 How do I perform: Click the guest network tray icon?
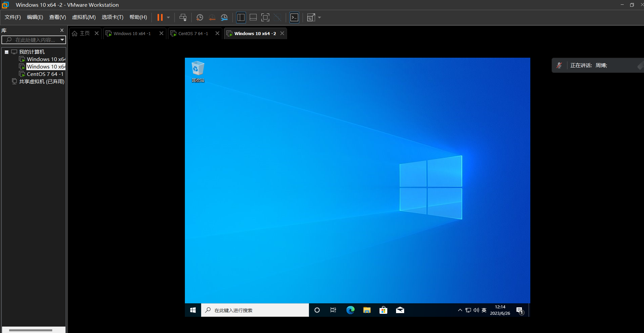[468, 310]
